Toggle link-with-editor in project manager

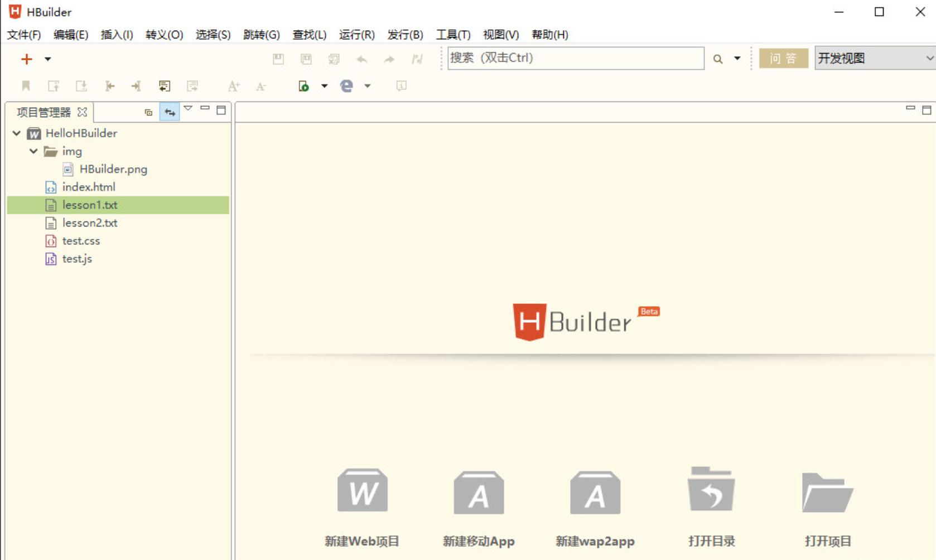click(169, 112)
